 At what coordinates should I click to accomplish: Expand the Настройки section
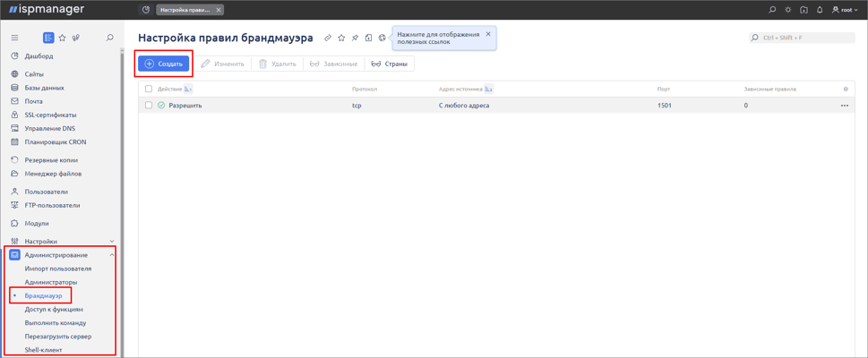point(112,242)
